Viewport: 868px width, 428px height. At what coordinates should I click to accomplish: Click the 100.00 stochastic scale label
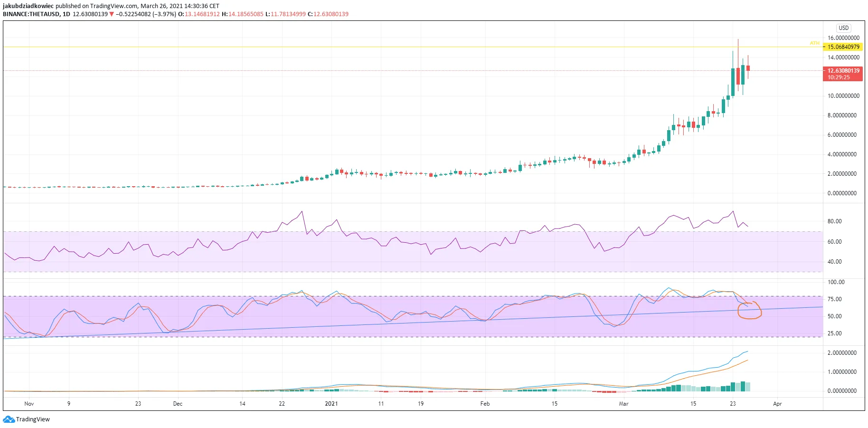click(x=836, y=282)
